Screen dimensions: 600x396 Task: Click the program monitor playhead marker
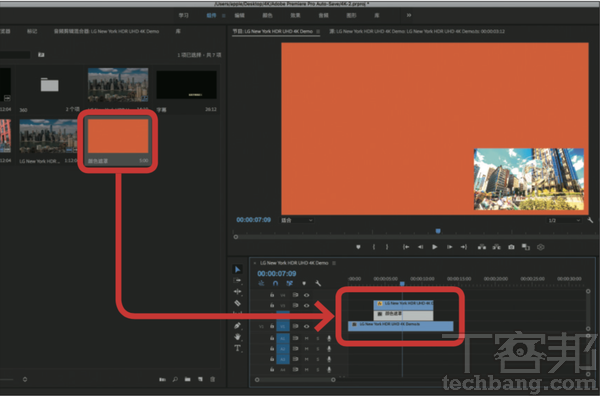pos(438,231)
